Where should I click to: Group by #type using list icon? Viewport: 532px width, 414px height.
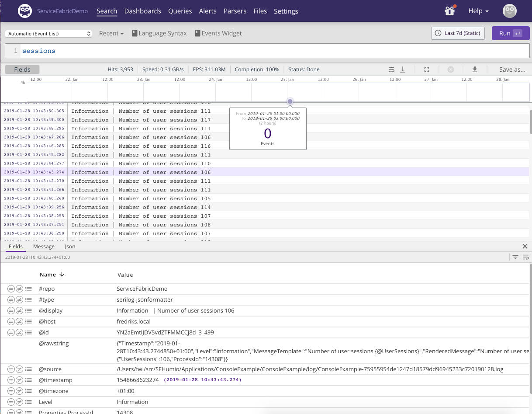coord(28,300)
